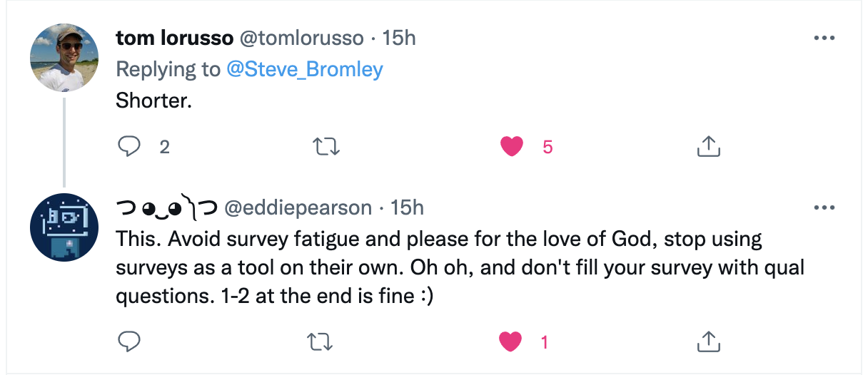Retweet eddiepearson's survey fatigue tweet
This screenshot has height=375, width=868.
click(x=326, y=342)
